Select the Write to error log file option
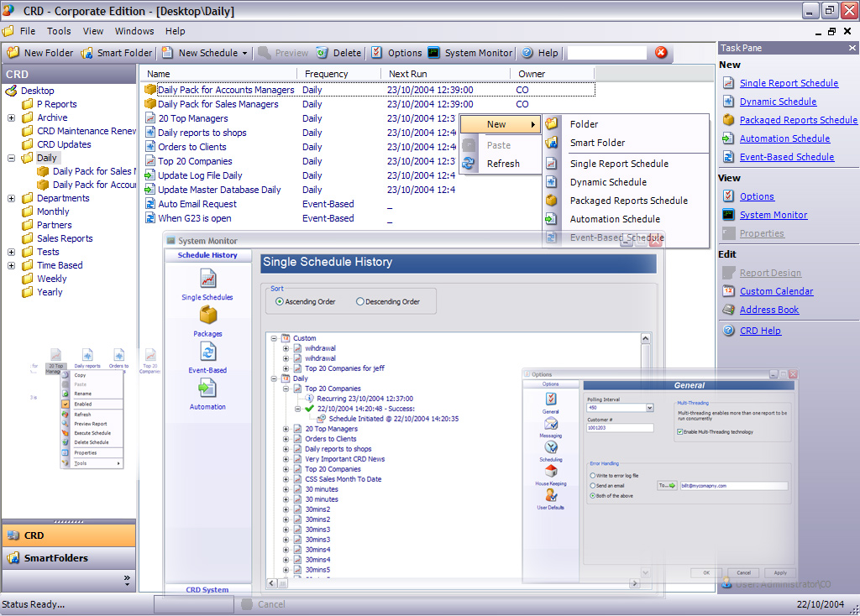860x616 pixels. (x=593, y=476)
